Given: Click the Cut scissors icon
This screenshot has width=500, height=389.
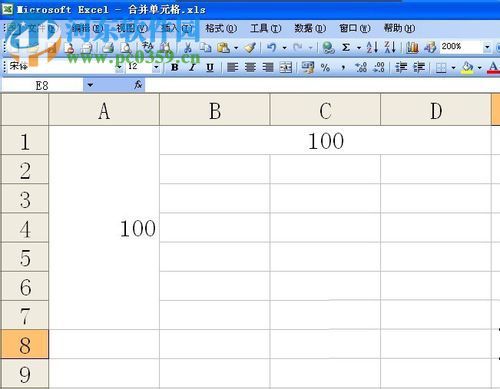Looking at the screenshot, I should (x=188, y=48).
